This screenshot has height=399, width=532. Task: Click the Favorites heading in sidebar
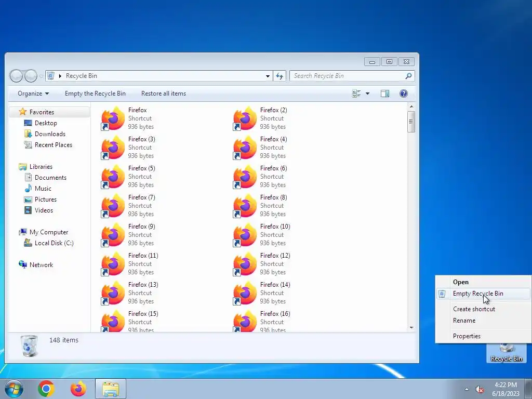point(42,112)
